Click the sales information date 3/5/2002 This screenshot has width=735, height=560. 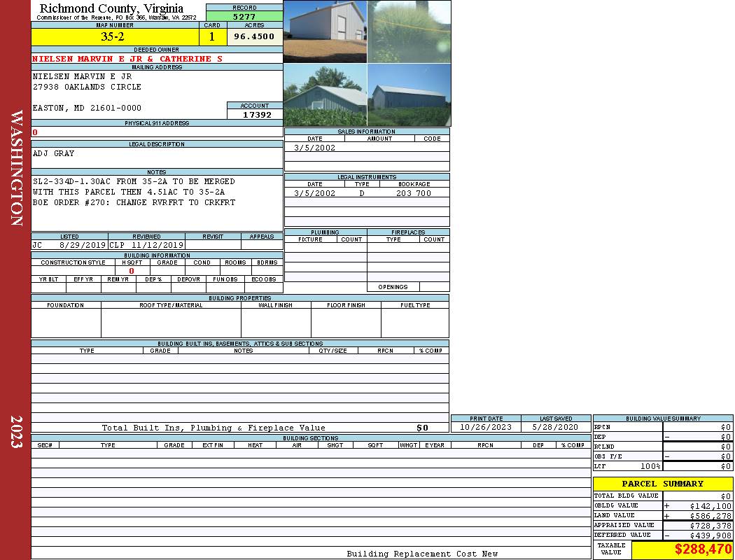tap(314, 148)
